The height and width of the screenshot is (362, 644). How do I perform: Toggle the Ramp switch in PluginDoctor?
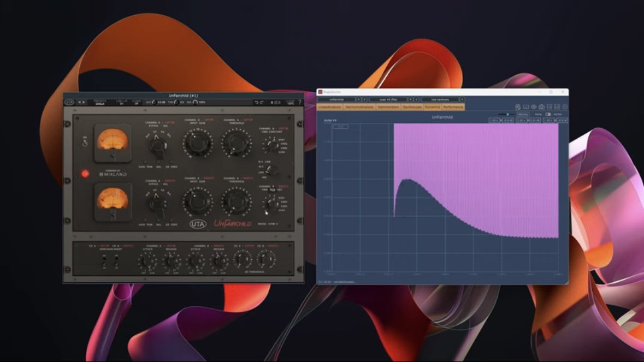548,114
